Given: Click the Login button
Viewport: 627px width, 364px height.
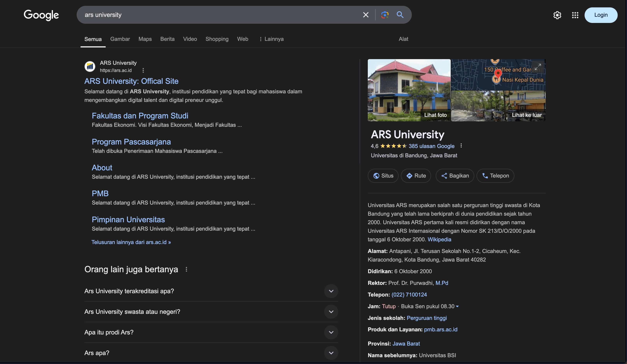Looking at the screenshot, I should coord(601,15).
